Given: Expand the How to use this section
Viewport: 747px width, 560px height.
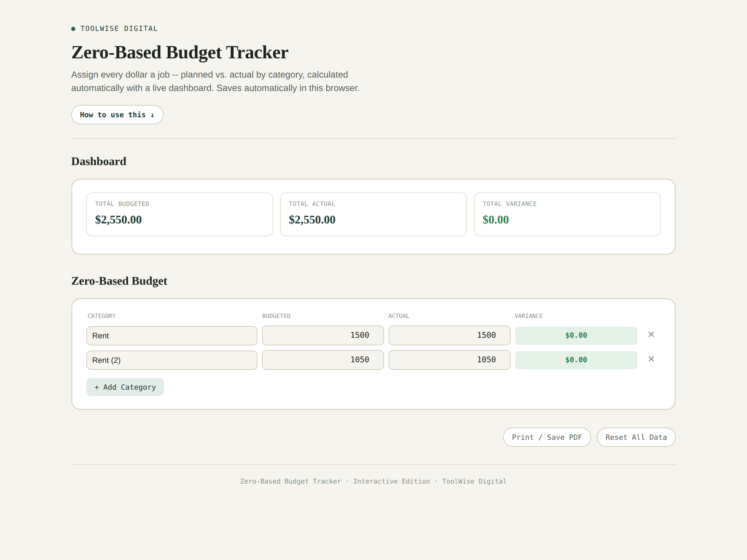Looking at the screenshot, I should [117, 115].
